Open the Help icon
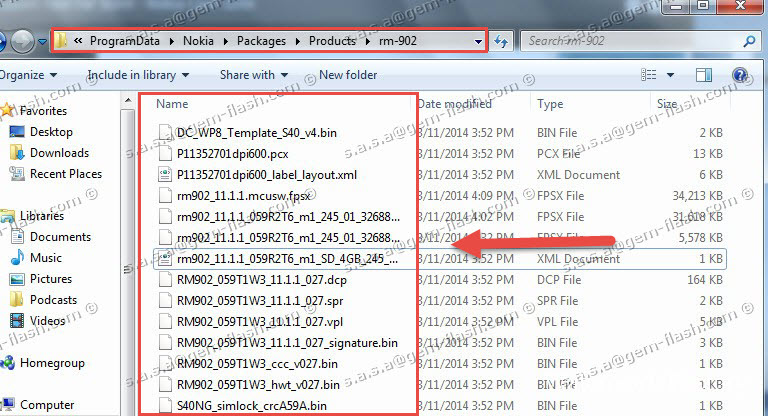This screenshot has width=768, height=416. click(x=740, y=75)
